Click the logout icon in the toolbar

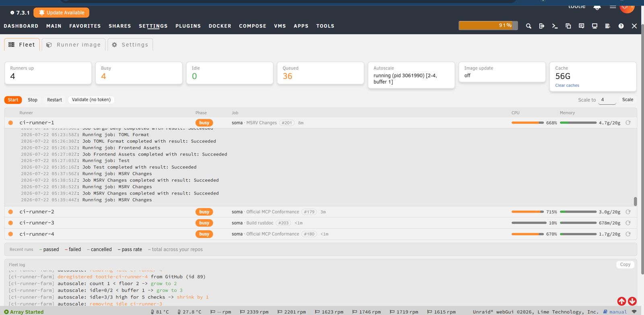pos(542,26)
